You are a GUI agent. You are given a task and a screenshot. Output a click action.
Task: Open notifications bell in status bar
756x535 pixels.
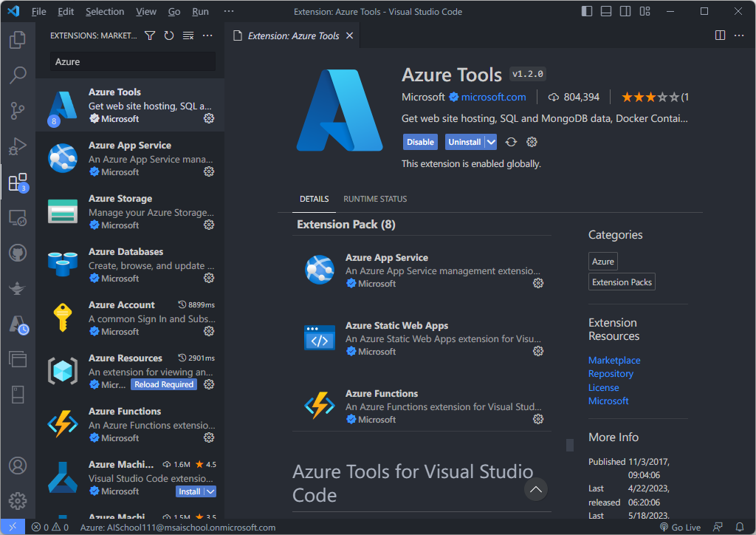[x=740, y=528]
